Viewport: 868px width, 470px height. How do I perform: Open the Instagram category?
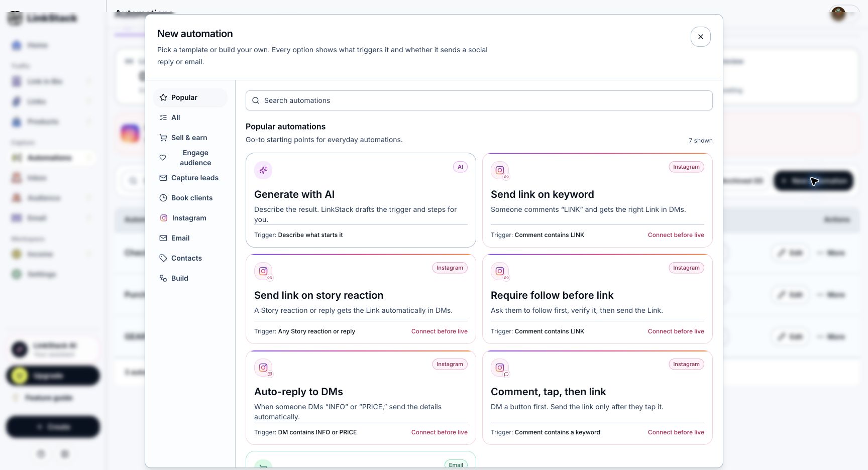[190, 218]
